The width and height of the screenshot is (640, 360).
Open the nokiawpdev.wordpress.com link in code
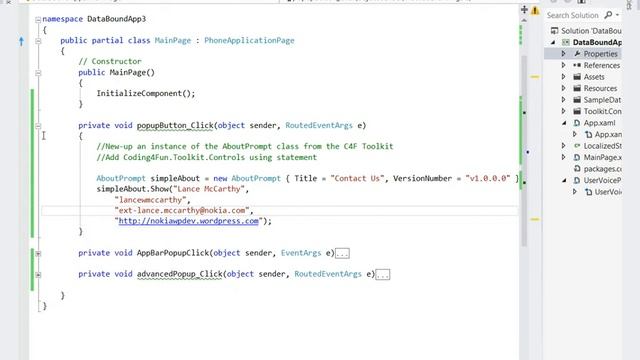[x=189, y=221]
